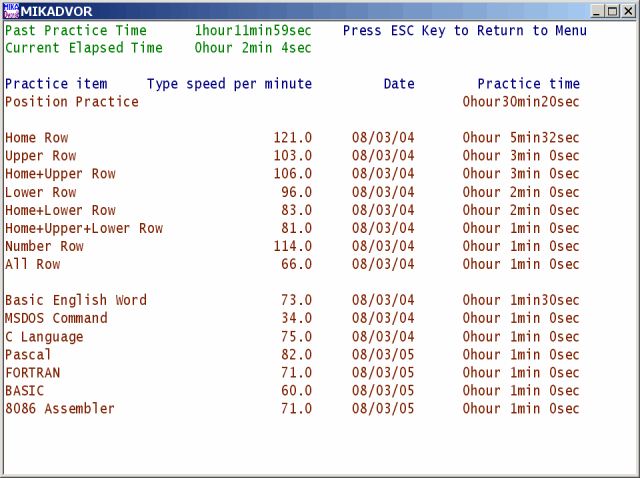Minimize the MIKADVOR window
This screenshot has width=640, height=478.
(597, 11)
